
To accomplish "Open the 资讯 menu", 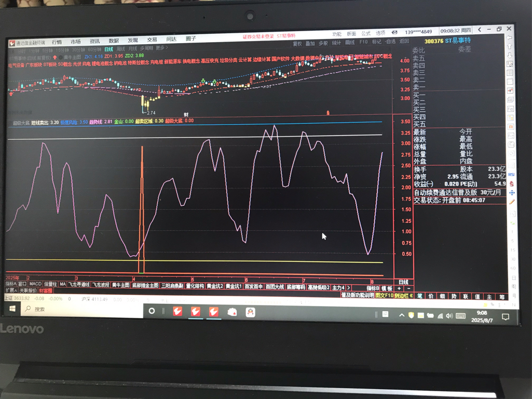I will tap(94, 41).
